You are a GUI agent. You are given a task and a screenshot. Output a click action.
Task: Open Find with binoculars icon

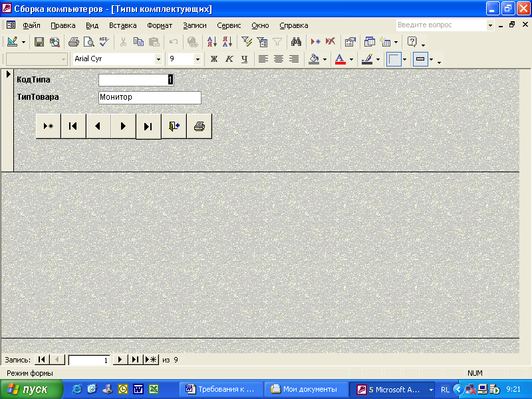coord(296,42)
